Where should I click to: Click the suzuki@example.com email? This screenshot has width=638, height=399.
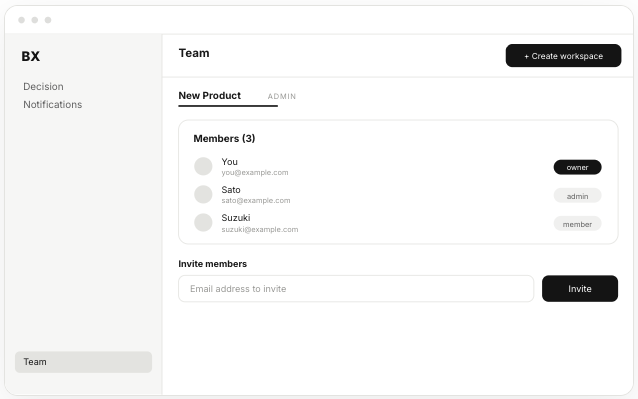pos(260,229)
